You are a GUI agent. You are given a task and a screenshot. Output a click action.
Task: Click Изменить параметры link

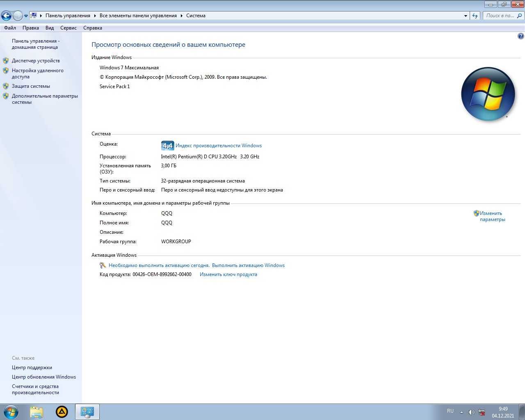493,216
